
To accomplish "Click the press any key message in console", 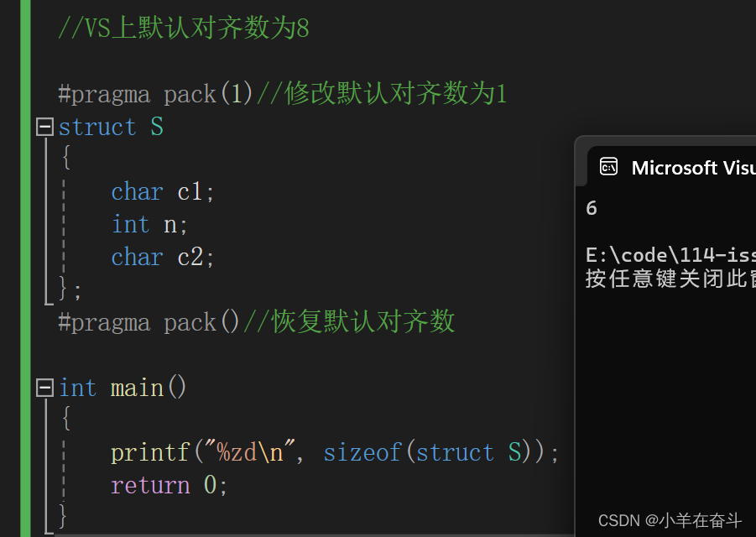I will coord(670,279).
